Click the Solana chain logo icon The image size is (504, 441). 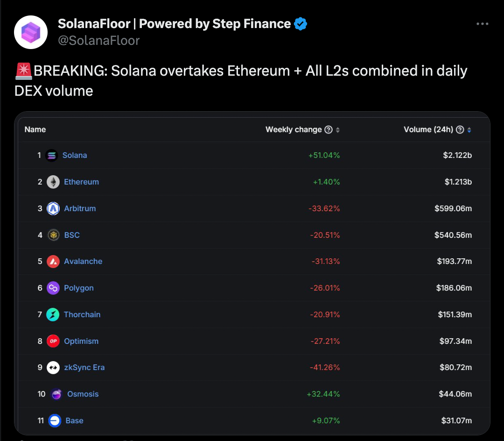point(52,156)
